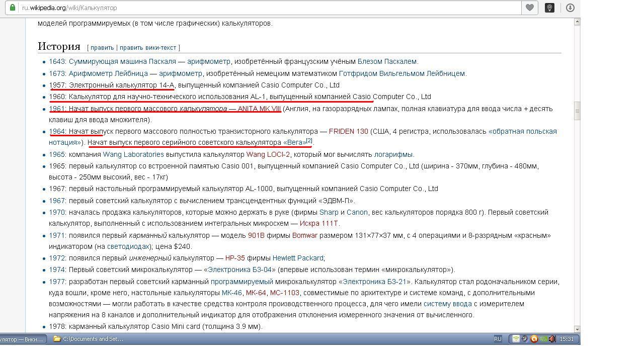This screenshot has width=644, height=362.
Task: Open «Электроника Б3-21» link
Action: pyautogui.click(x=374, y=282)
